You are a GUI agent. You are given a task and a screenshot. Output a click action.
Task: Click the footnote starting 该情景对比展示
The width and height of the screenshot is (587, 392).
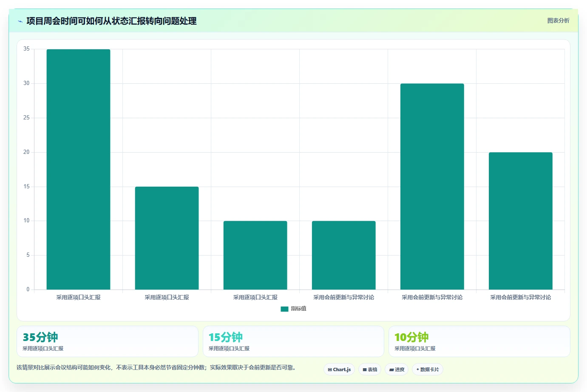tap(156, 367)
